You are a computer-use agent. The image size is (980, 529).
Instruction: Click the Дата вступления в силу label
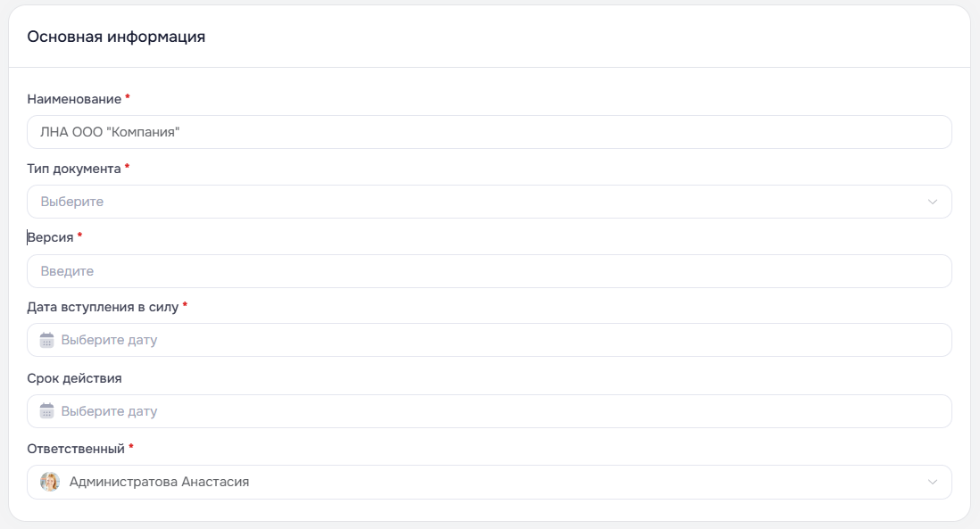[103, 307]
